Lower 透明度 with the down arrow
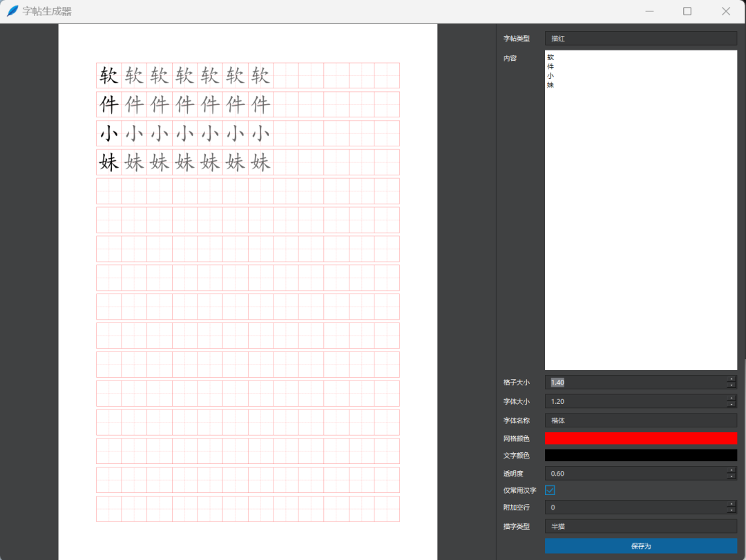 coord(731,476)
